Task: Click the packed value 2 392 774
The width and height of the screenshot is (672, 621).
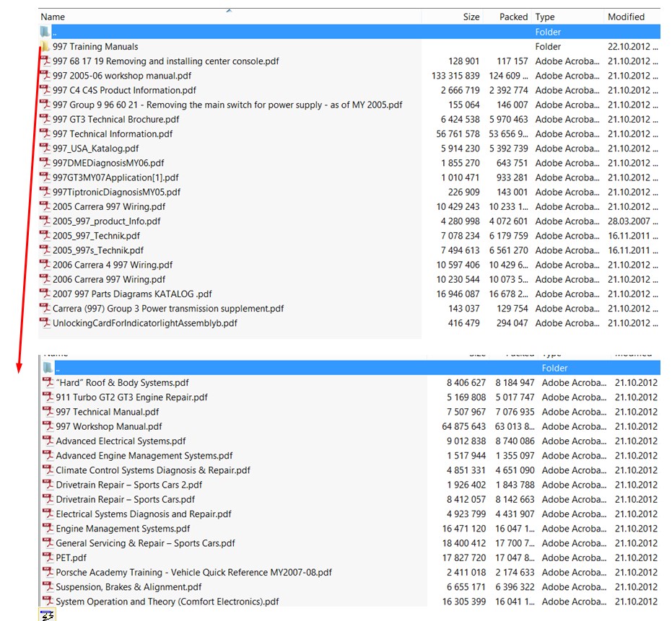Action: coord(508,90)
